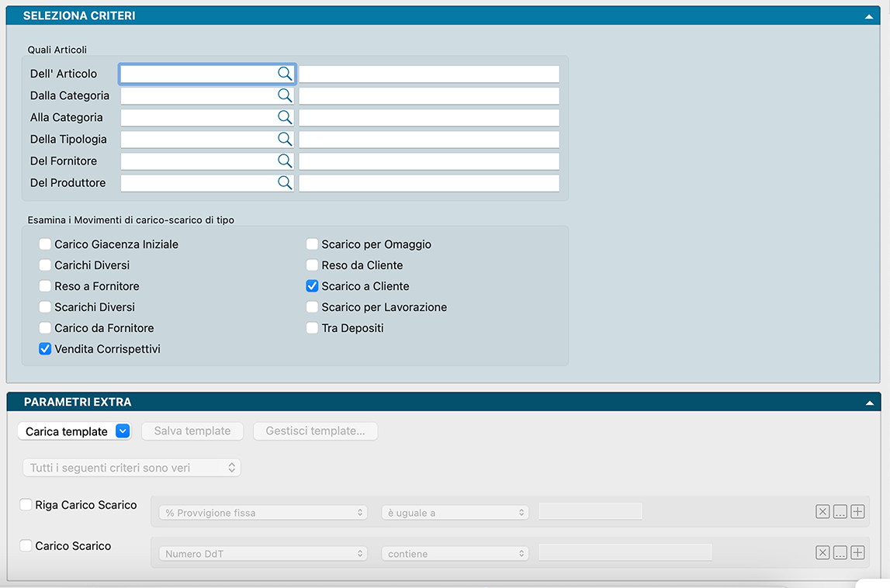Collapse the Seleziona Criteri panel
The image size is (890, 588).
(x=869, y=16)
